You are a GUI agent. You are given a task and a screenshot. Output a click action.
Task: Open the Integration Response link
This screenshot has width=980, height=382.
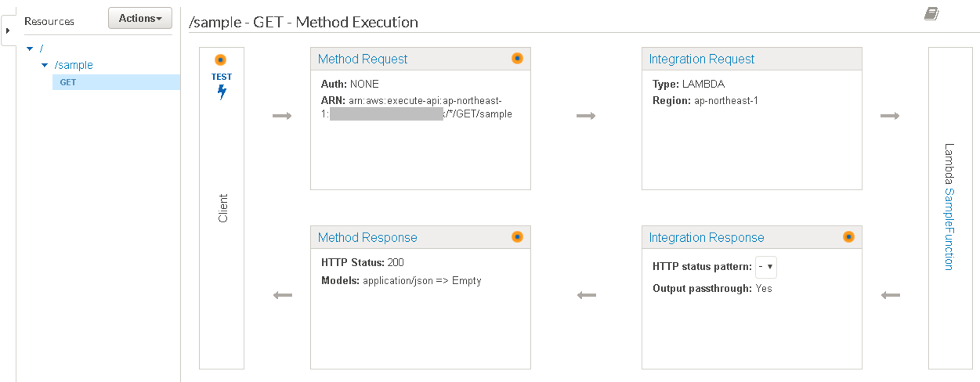click(x=707, y=237)
